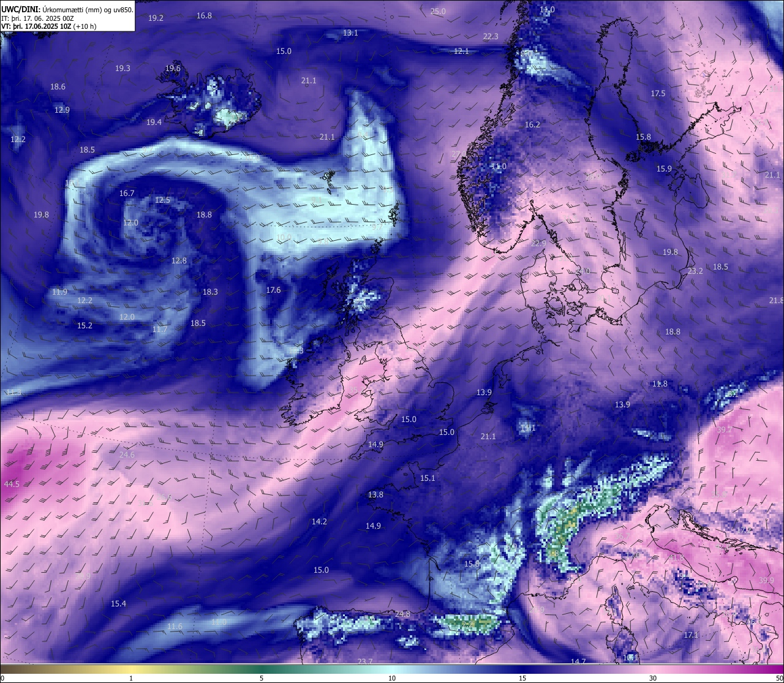
Task: Click the 12.8 map value
Action: coord(179,260)
